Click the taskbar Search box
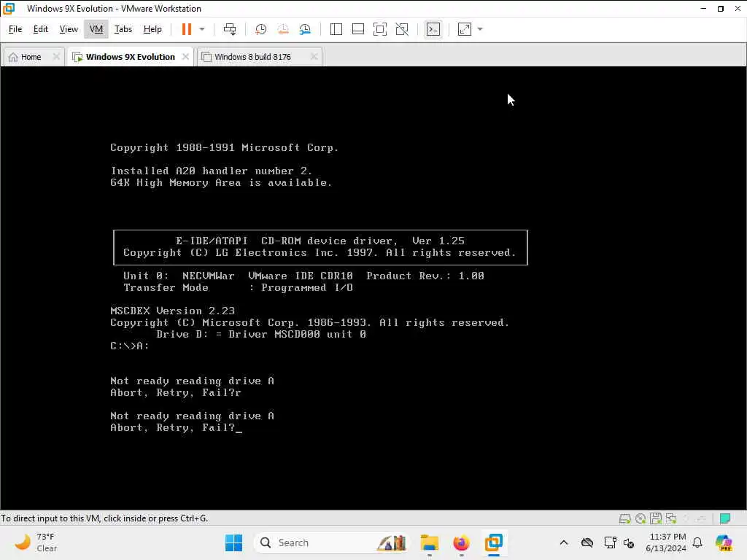The width and height of the screenshot is (747, 560). pos(332,542)
